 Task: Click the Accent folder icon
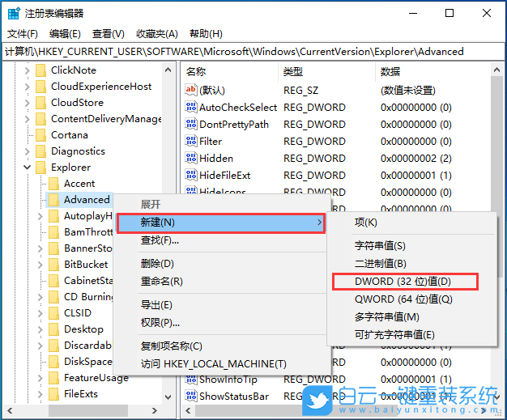point(53,184)
